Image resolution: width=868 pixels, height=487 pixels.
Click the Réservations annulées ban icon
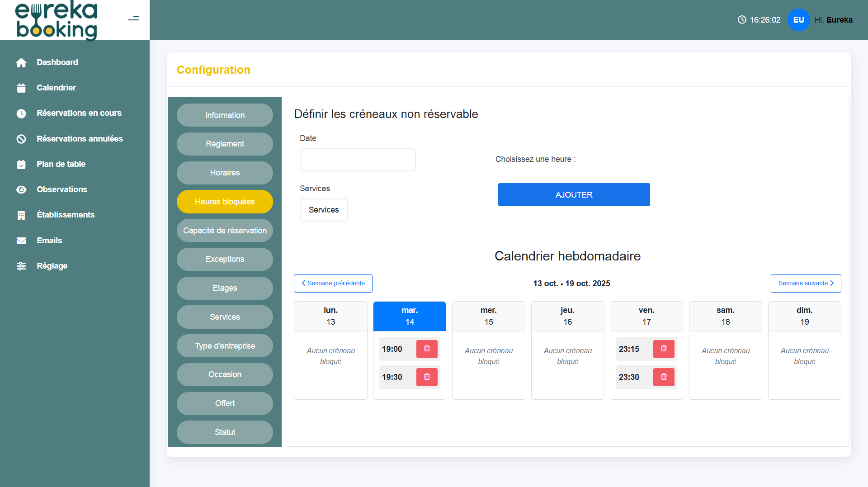click(x=21, y=139)
